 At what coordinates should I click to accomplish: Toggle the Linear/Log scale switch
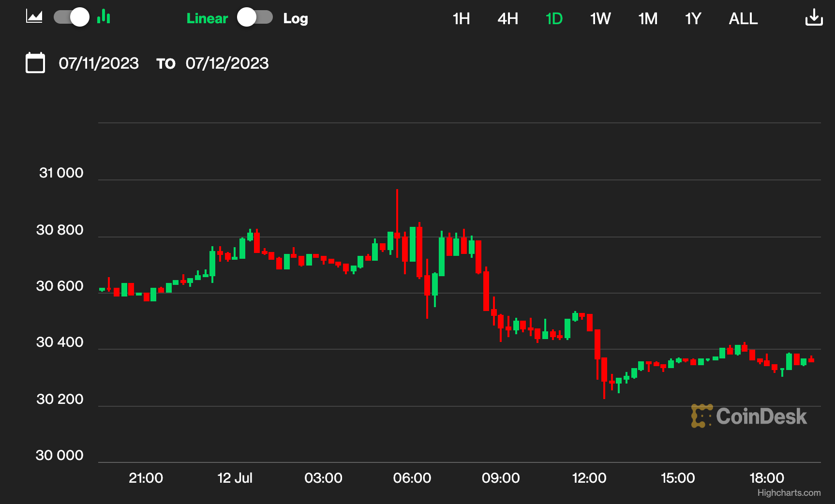[x=255, y=17]
